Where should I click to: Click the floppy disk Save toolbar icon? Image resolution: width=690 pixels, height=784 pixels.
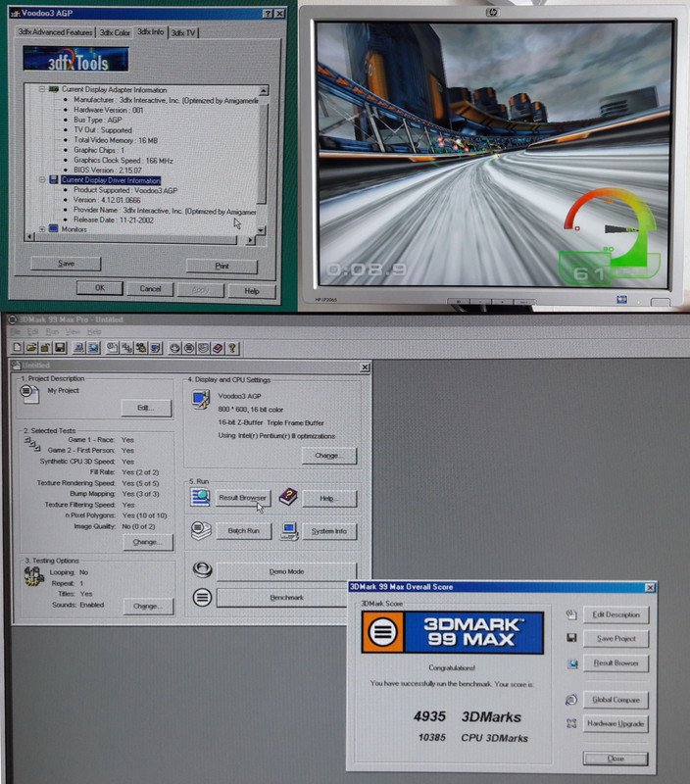[x=60, y=348]
